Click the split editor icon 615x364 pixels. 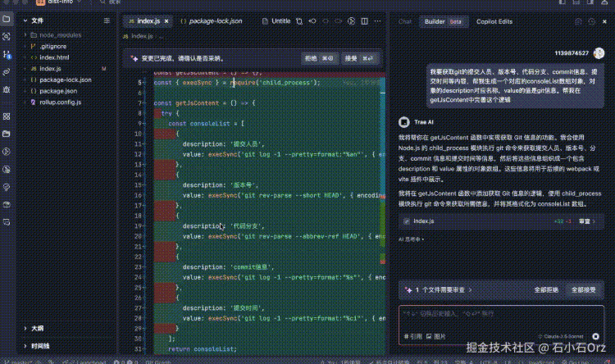[x=365, y=21]
